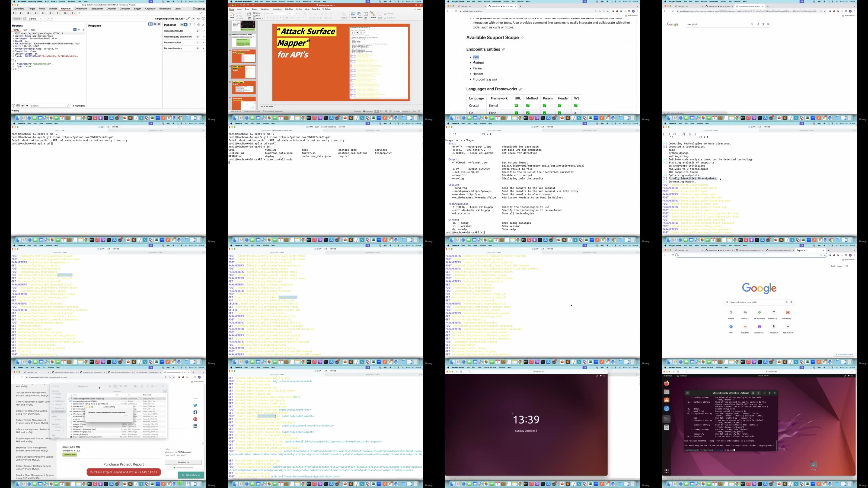Open Inspector settings gear in Burp

coord(199,25)
